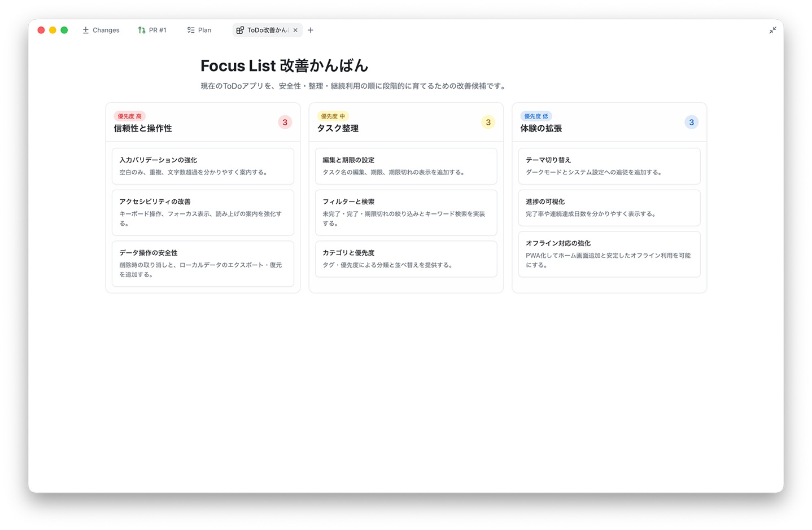The image size is (812, 530).
Task: Click the blue count badge in 体験の拡張
Action: [x=692, y=122]
